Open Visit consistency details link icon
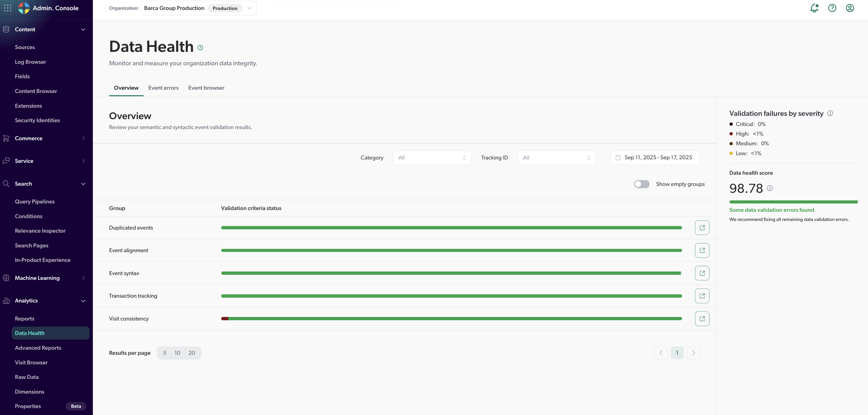The image size is (868, 415). click(702, 319)
